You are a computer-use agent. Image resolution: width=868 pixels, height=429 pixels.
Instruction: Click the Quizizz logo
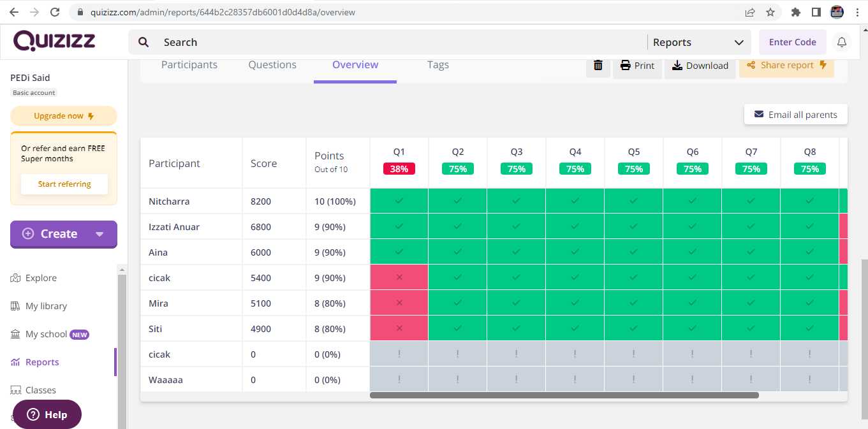tap(54, 41)
